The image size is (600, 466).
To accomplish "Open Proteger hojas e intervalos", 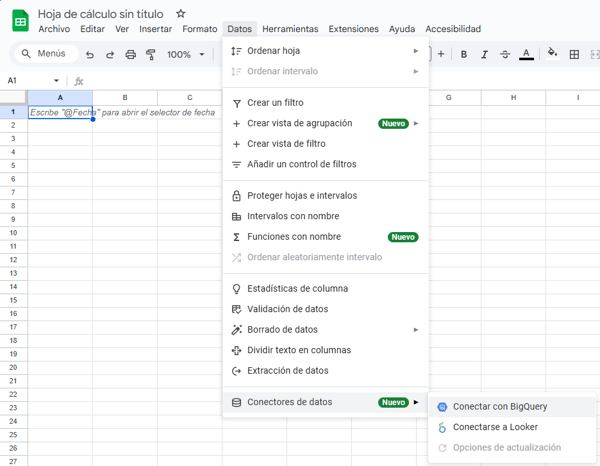I will 326,196.
